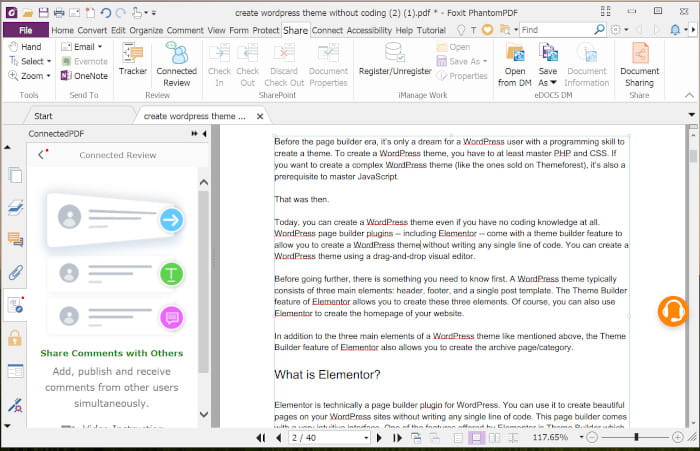
Task: Click the magenta comment bubble button
Action: 171,317
